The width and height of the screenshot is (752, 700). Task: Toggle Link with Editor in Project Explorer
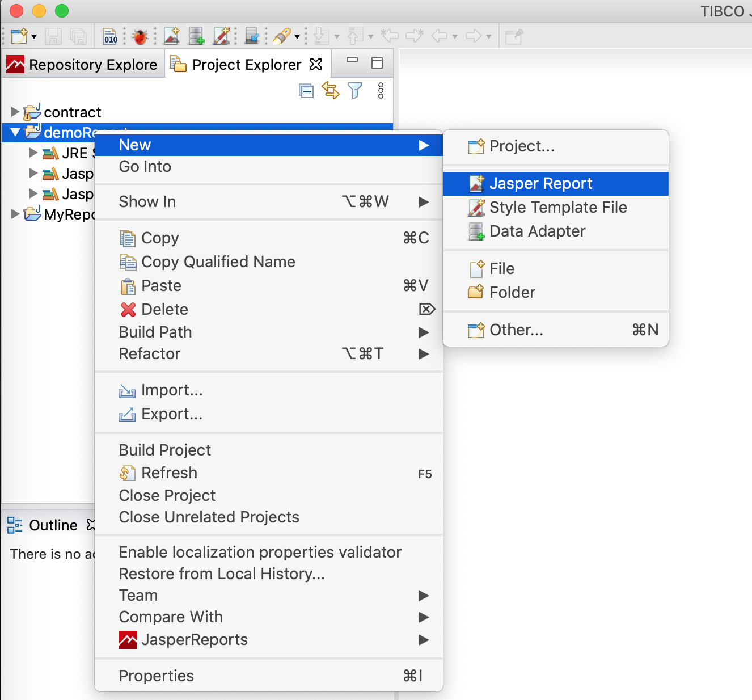pyautogui.click(x=331, y=91)
